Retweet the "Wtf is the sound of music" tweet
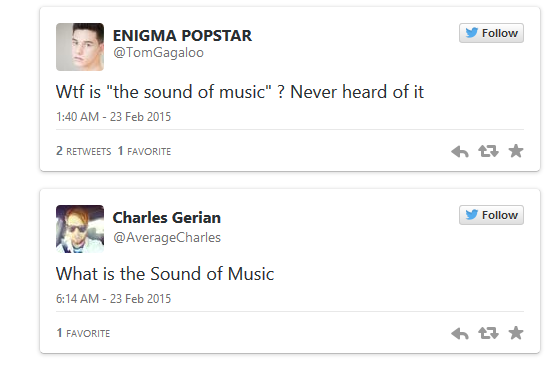This screenshot has width=558, height=365. [488, 151]
